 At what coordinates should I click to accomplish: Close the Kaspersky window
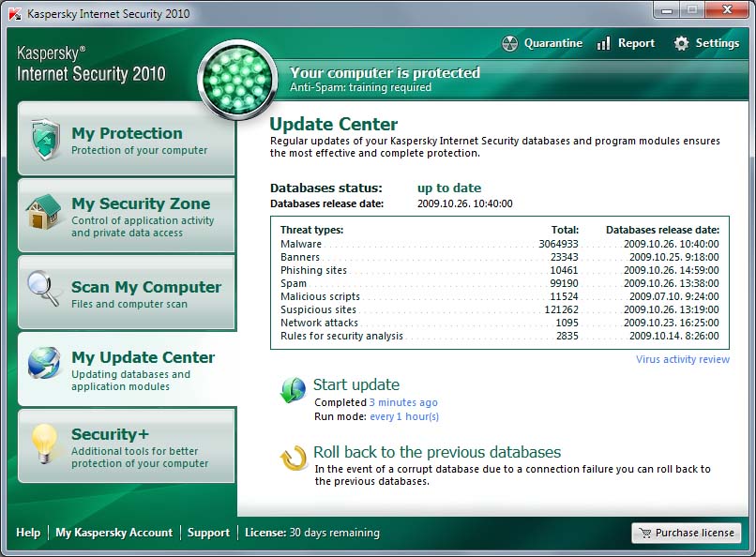[728, 10]
